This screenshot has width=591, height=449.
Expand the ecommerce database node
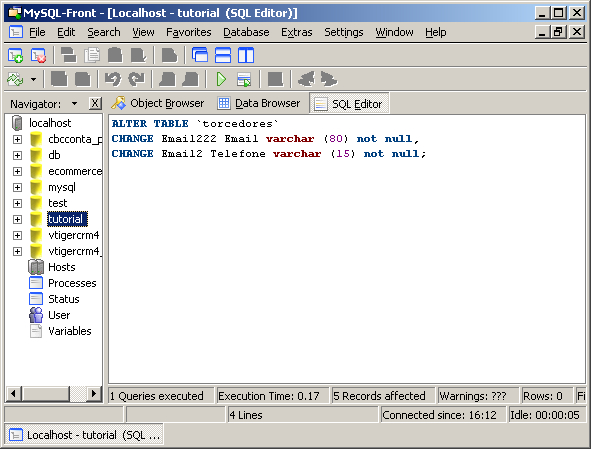[17, 172]
